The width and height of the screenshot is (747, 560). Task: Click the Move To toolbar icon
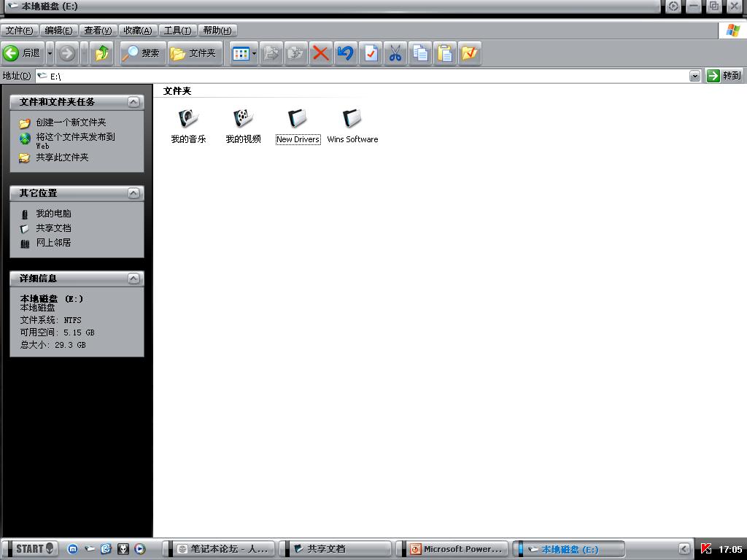271,52
